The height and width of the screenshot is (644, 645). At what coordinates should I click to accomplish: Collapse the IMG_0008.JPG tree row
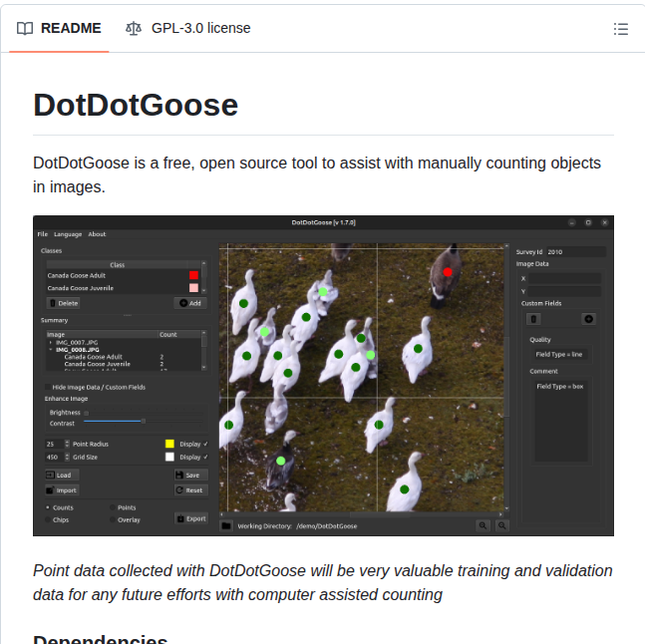pos(50,350)
